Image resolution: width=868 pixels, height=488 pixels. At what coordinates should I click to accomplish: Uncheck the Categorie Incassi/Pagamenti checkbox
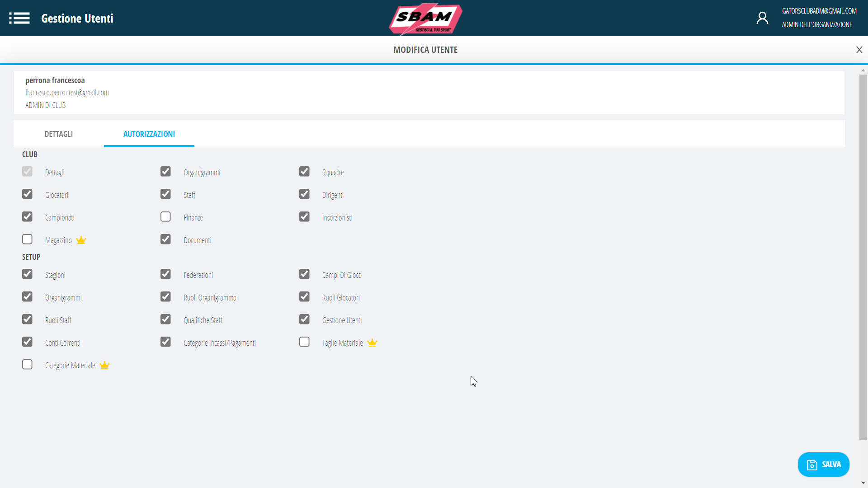pos(165,342)
